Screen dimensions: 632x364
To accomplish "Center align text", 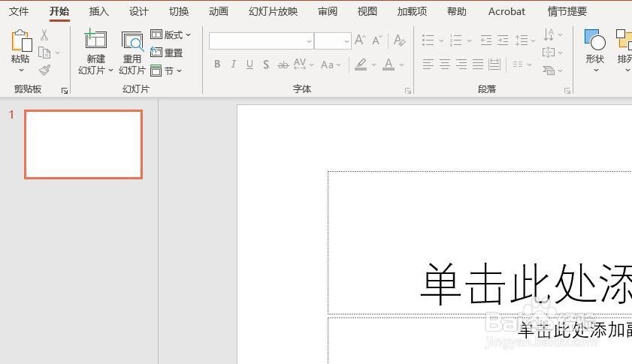I will click(445, 64).
